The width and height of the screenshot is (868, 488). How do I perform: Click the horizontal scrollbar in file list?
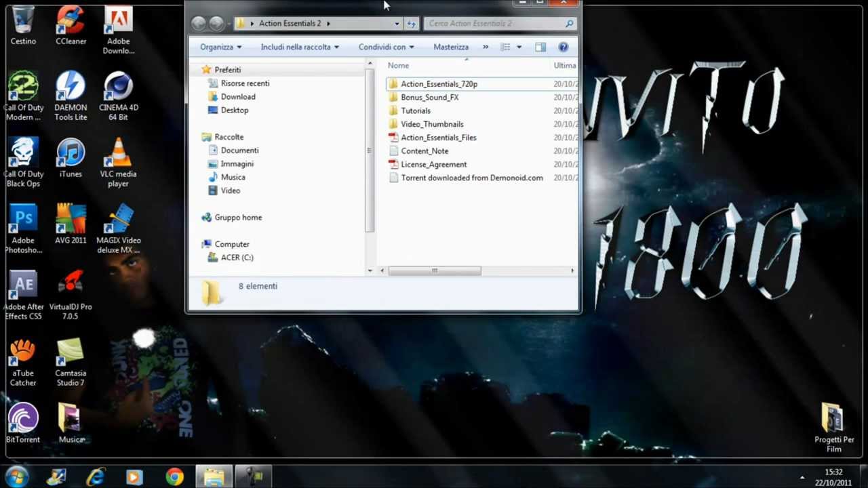tap(435, 270)
